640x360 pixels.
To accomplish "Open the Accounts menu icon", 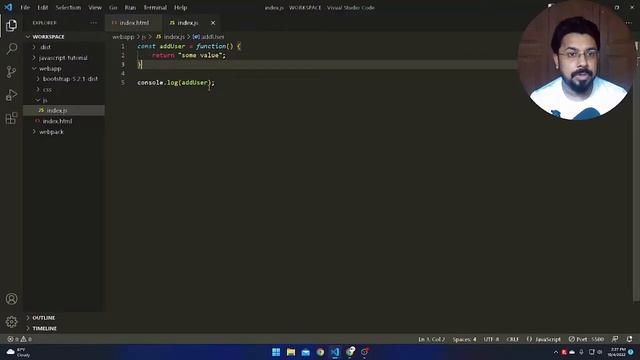I will coord(11,299).
